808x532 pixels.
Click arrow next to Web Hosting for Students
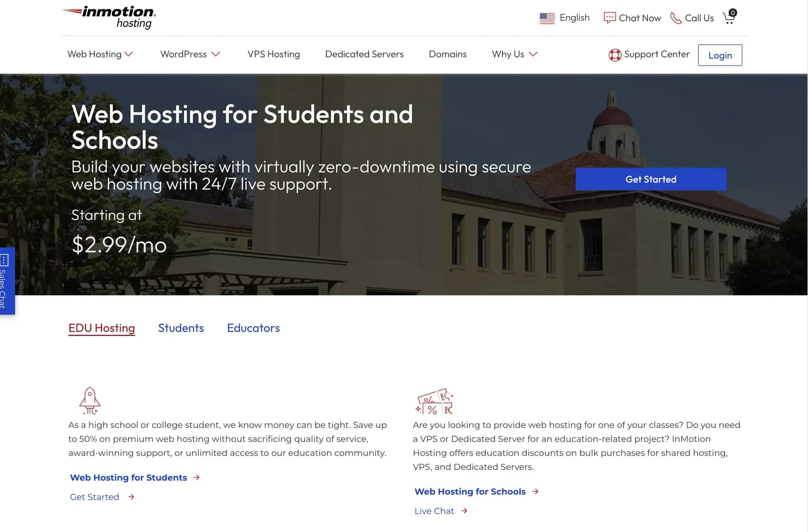pos(197,477)
